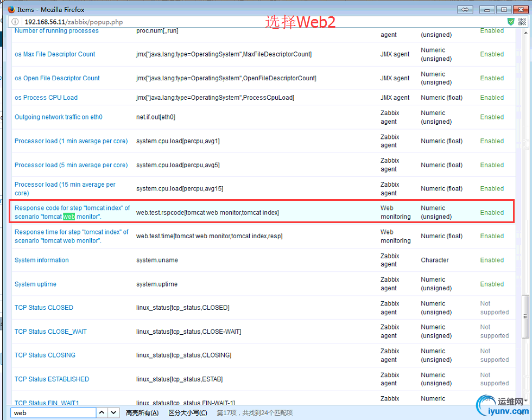
Task: Select Outgoing network traffic on eth0
Action: pos(59,117)
